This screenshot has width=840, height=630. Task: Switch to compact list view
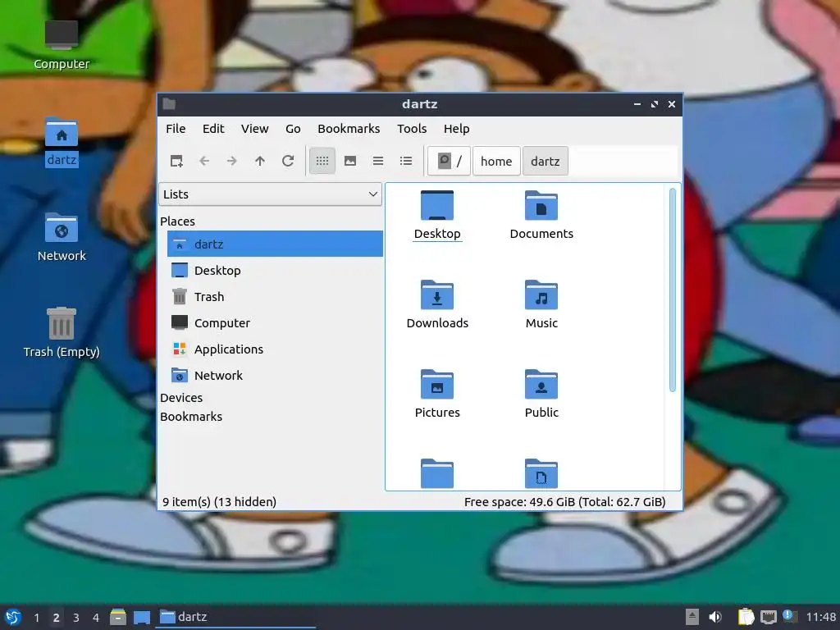coord(378,161)
